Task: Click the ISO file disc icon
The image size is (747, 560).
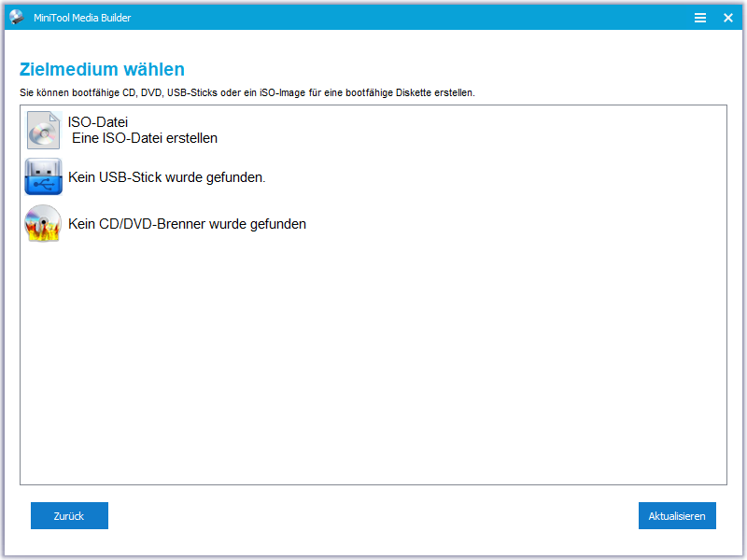Action: coord(43,130)
